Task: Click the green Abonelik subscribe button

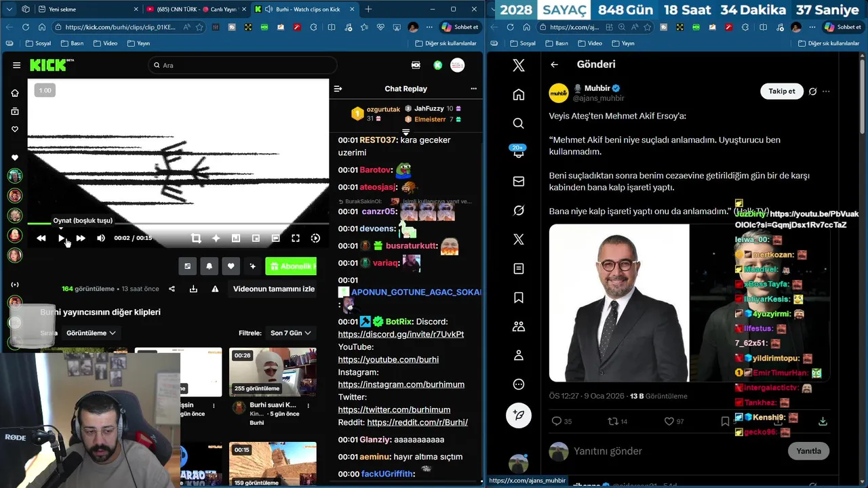Action: point(291,266)
